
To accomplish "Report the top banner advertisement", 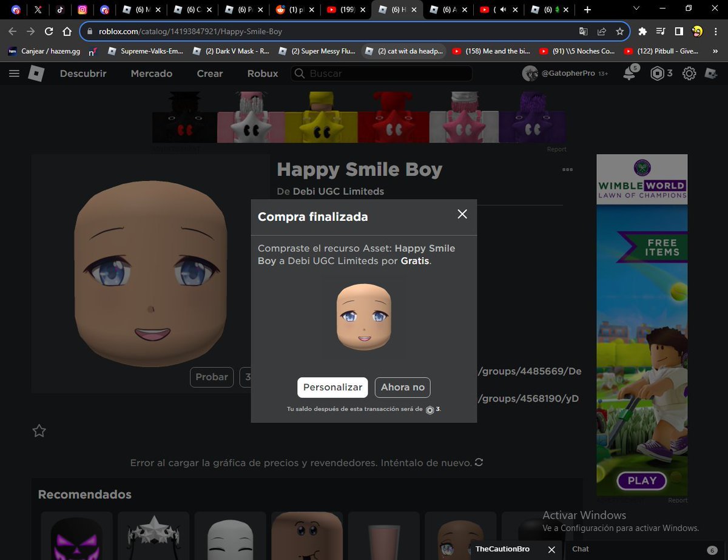I will pos(556,149).
